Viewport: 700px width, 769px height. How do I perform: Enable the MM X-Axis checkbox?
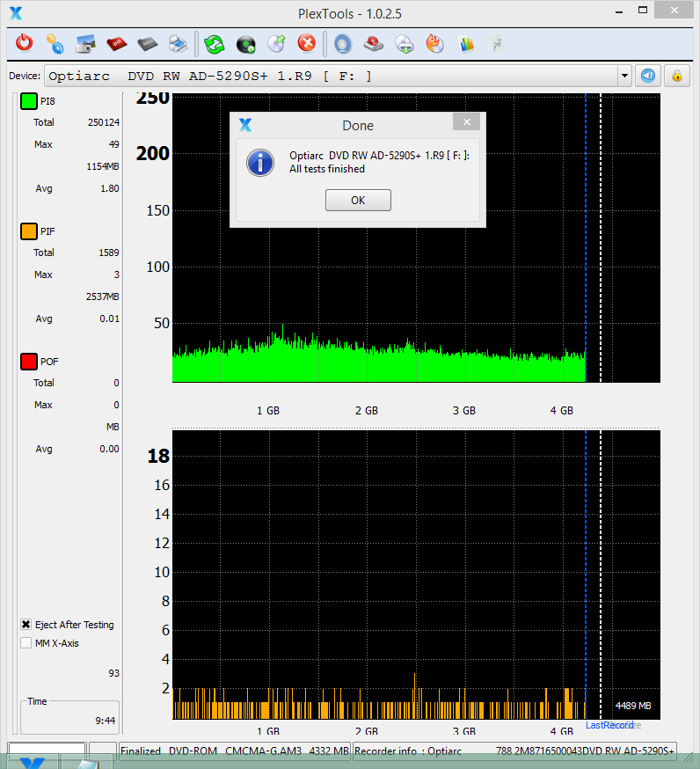26,642
